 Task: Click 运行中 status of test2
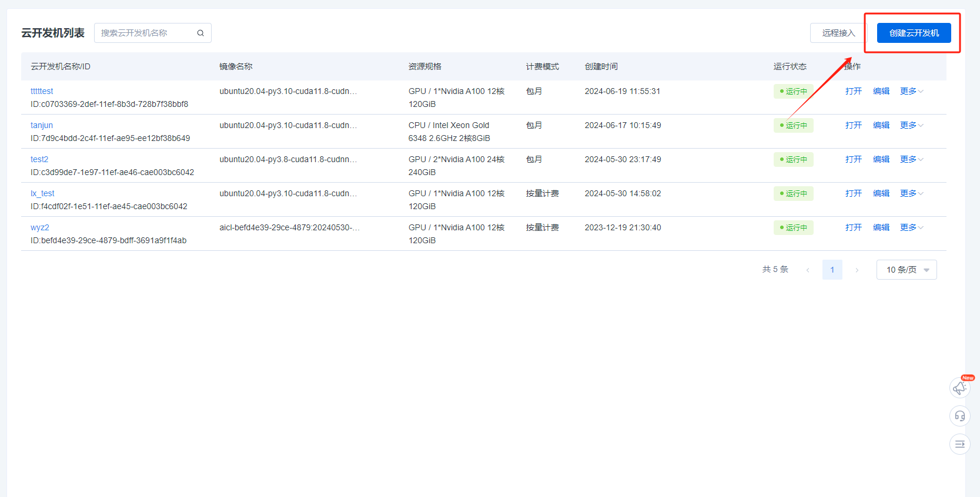(x=794, y=159)
